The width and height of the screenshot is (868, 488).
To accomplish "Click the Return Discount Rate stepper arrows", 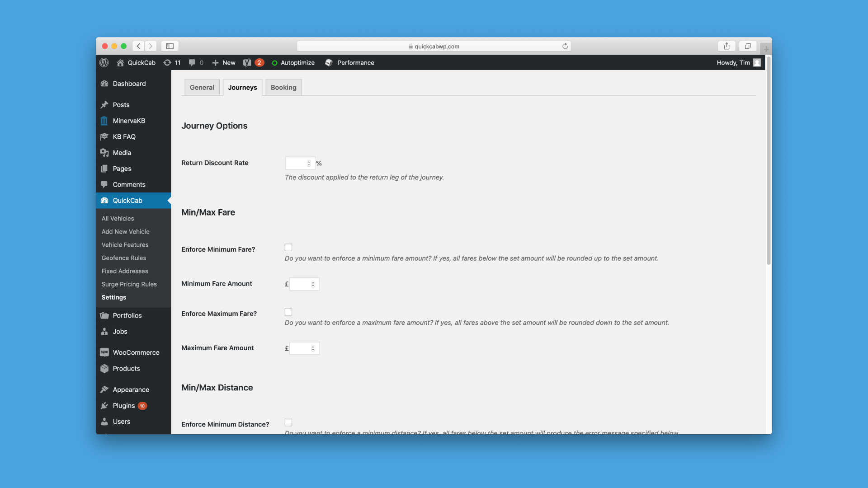I will pyautogui.click(x=309, y=164).
